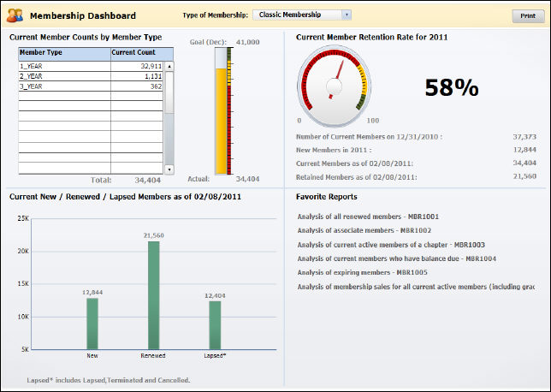Select the 3_YEAR member type row
The width and height of the screenshot is (551, 392).
coord(64,86)
